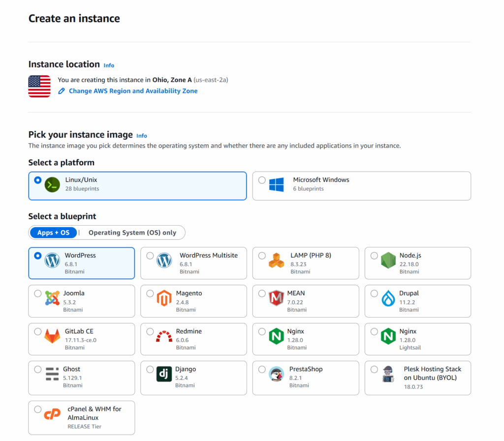Click the Node.js green hexagon icon
This screenshot has height=441, width=504.
click(x=388, y=260)
